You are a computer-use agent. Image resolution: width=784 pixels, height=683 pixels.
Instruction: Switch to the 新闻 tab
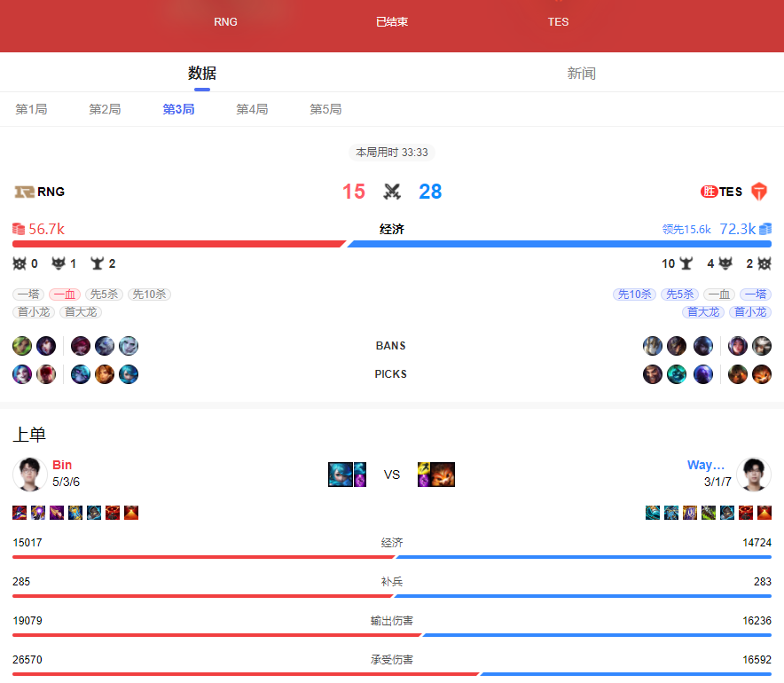(x=581, y=74)
